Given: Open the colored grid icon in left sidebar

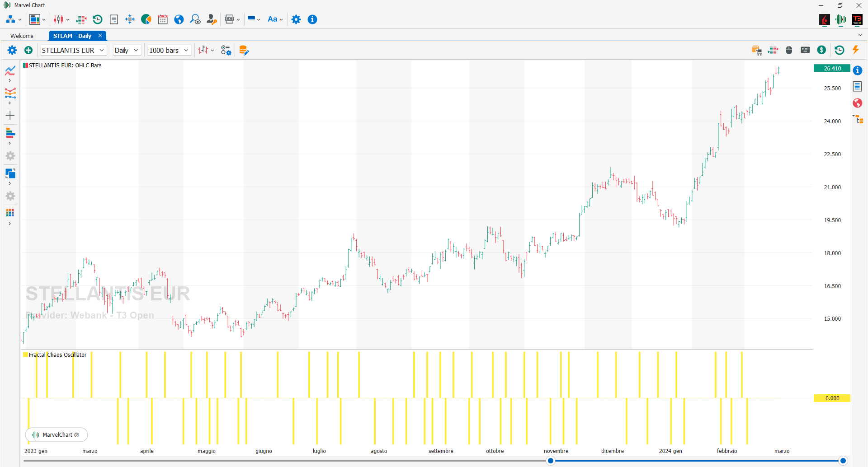Looking at the screenshot, I should [10, 213].
